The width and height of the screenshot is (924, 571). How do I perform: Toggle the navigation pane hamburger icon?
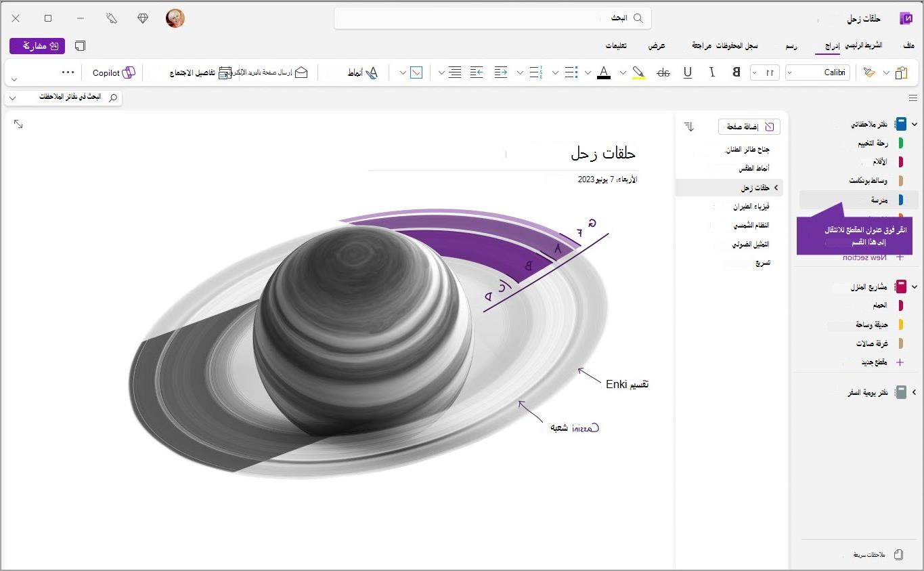point(913,98)
